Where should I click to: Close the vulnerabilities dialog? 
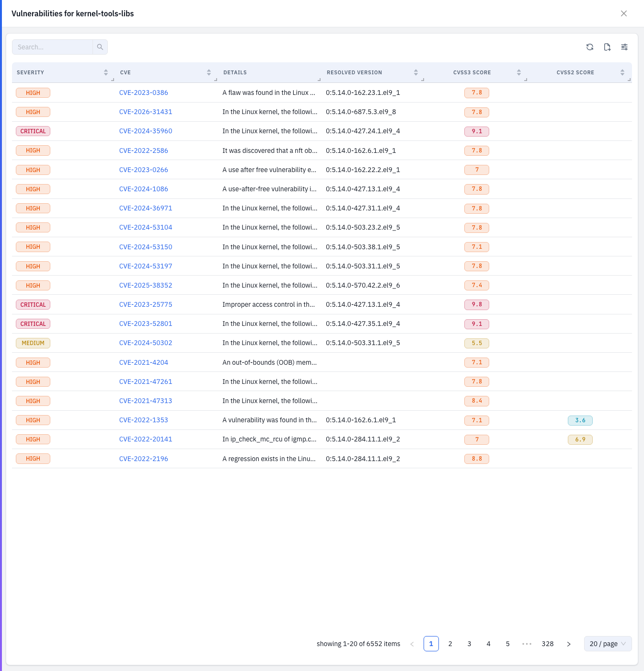pyautogui.click(x=624, y=13)
